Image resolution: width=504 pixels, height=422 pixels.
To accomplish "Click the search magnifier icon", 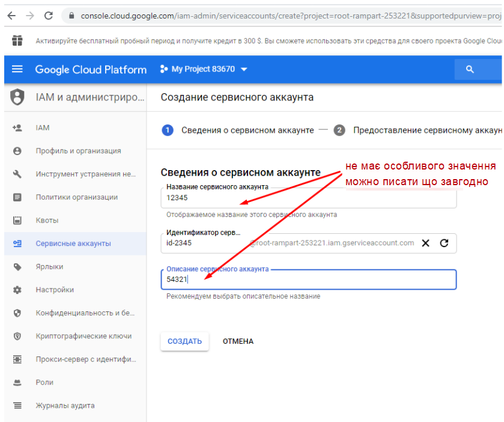I will coord(470,69).
